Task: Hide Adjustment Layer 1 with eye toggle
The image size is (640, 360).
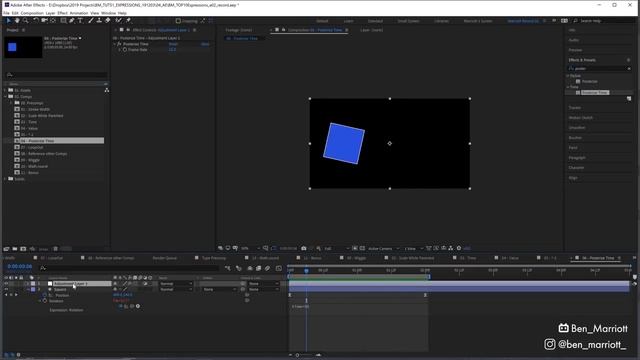Action: (6, 283)
